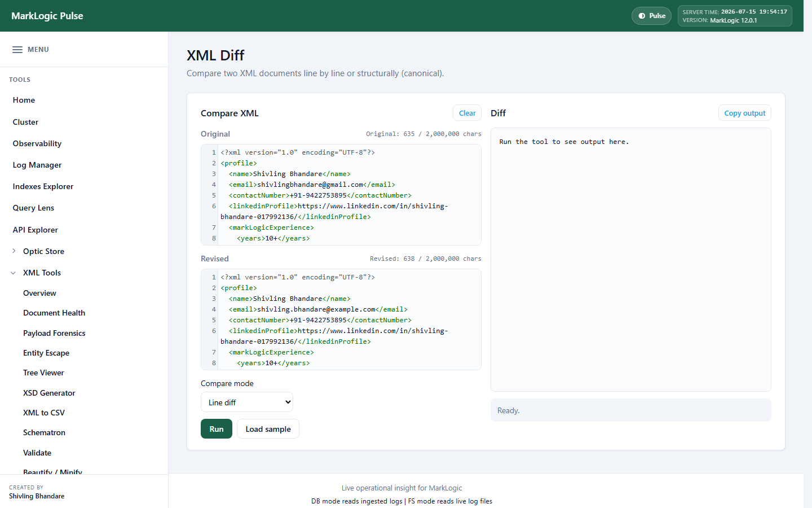
Task: Click 'Revised: 638 / 2,000,000 chars' counter
Action: tap(426, 259)
